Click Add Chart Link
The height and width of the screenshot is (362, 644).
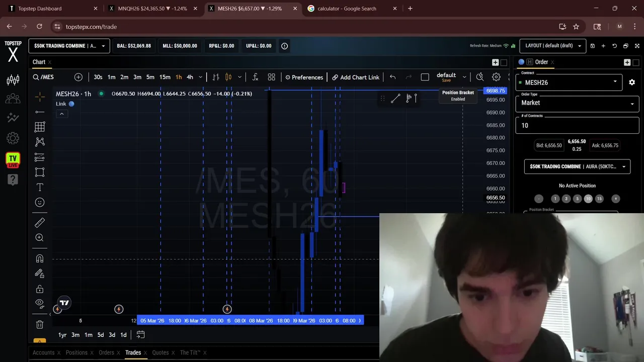[x=355, y=77]
